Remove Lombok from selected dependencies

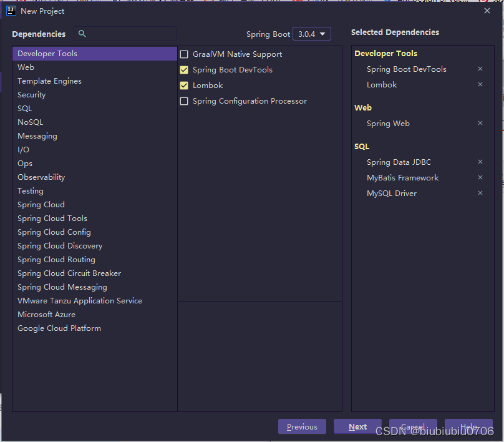(480, 84)
